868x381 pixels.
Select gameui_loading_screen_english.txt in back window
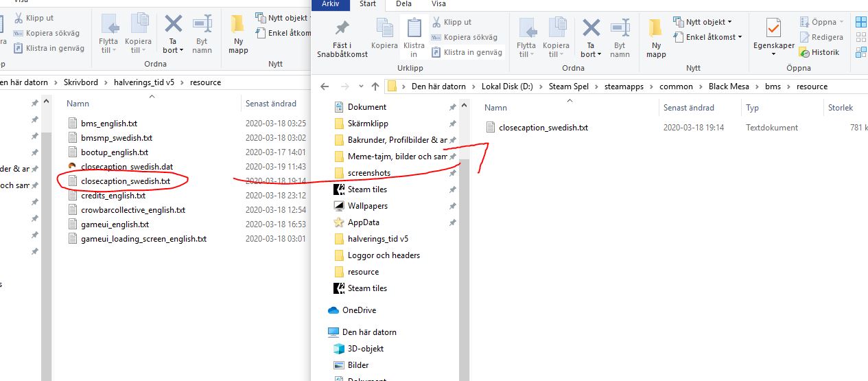coord(144,239)
